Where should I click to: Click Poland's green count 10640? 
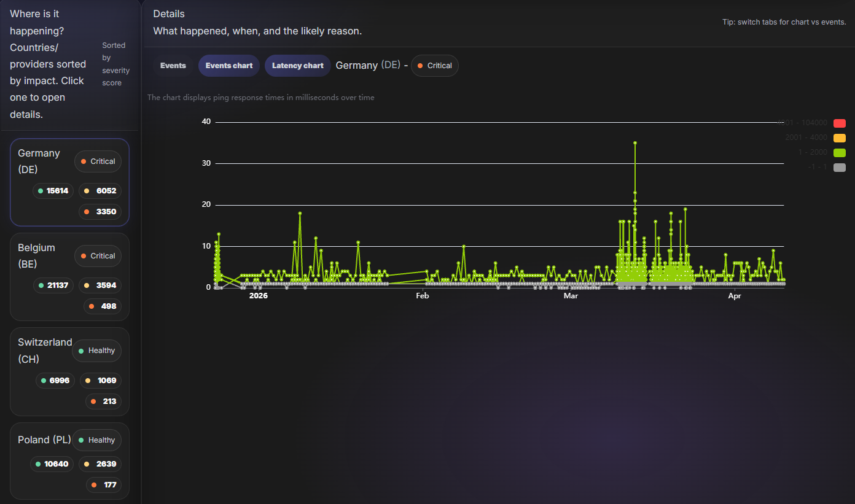pos(52,464)
